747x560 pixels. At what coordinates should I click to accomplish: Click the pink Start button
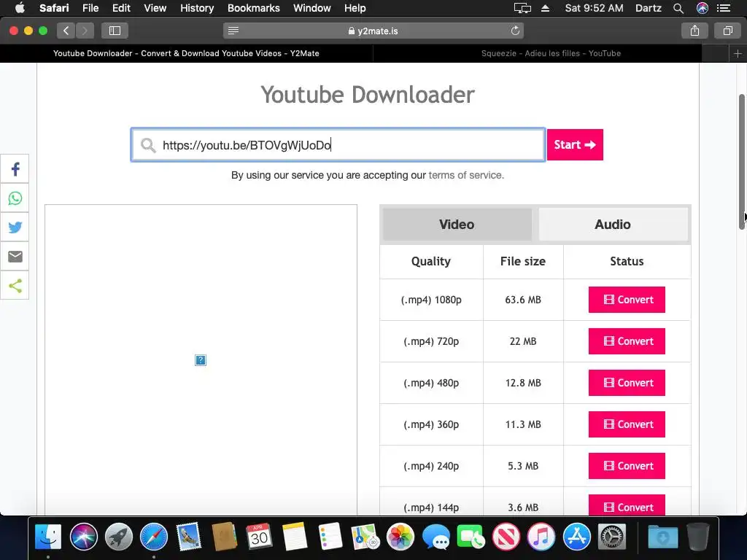pos(575,145)
